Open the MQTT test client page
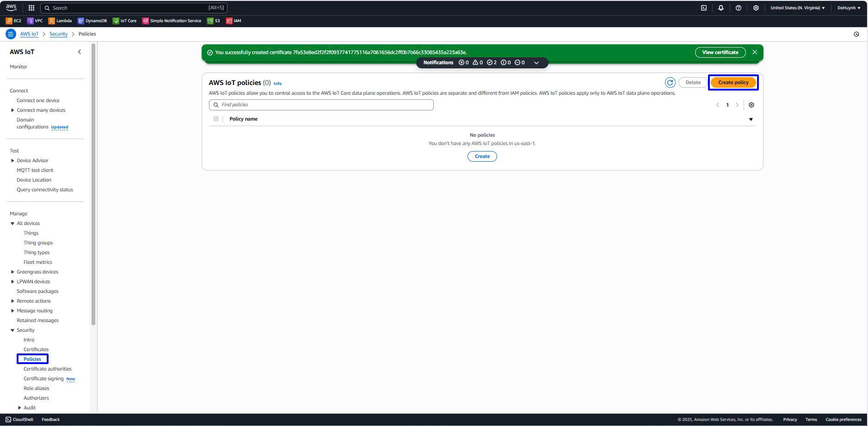This screenshot has width=868, height=426. click(35, 170)
